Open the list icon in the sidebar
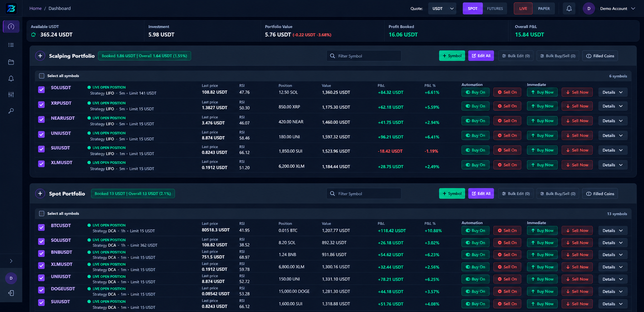Image resolution: width=644 pixels, height=312 pixels. click(x=11, y=45)
